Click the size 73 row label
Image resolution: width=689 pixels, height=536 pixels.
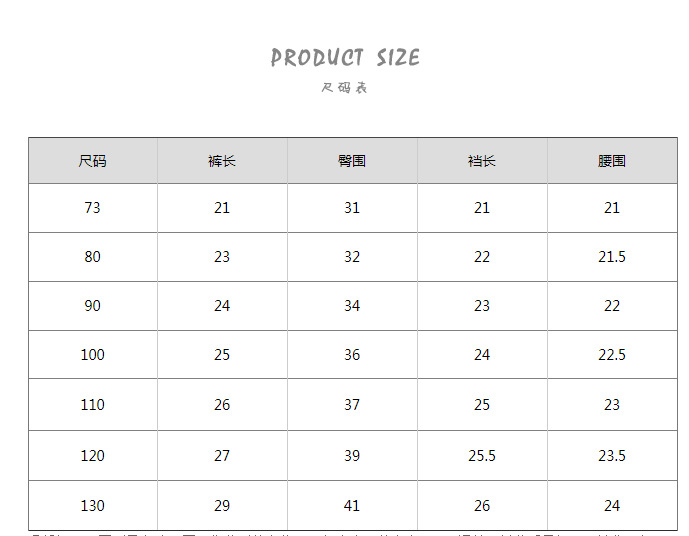93,208
